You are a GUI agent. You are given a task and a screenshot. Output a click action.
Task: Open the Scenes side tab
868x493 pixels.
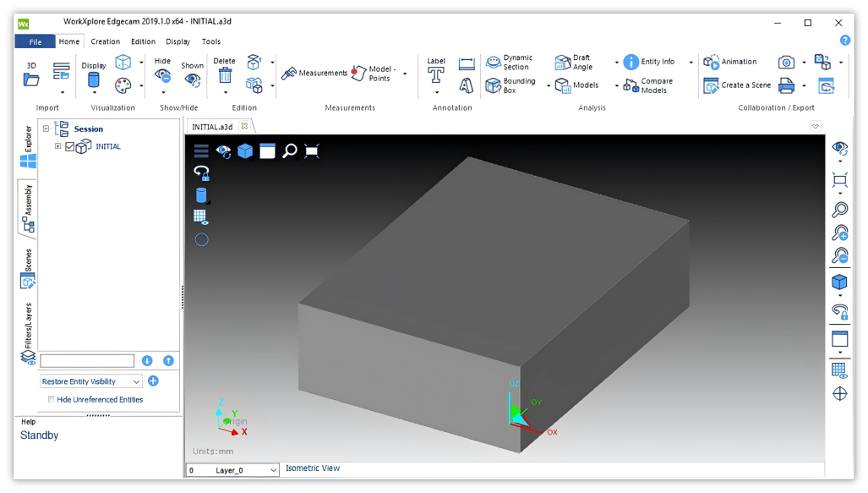tap(28, 269)
